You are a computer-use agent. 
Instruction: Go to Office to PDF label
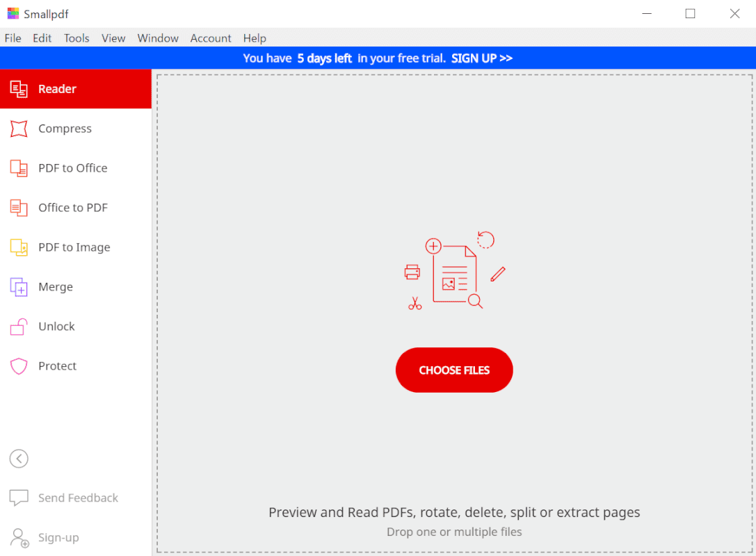[x=73, y=208]
